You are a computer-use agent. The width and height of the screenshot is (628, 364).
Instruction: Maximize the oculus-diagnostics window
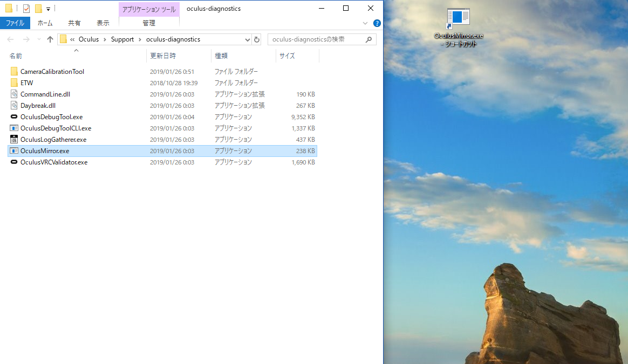346,8
